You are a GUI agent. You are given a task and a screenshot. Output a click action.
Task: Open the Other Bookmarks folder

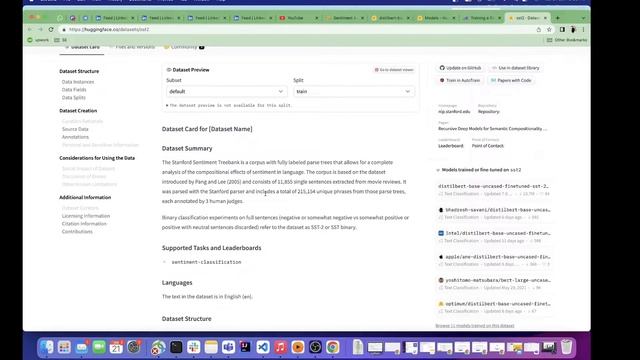(x=567, y=40)
